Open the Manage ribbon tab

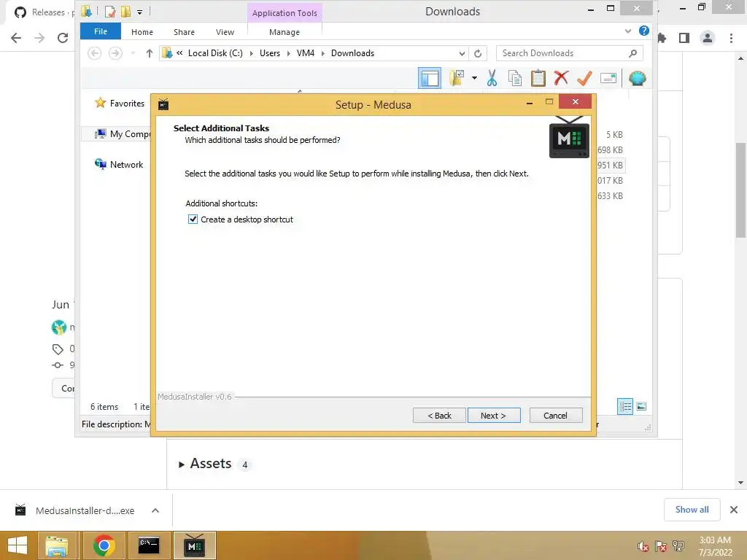tap(285, 32)
